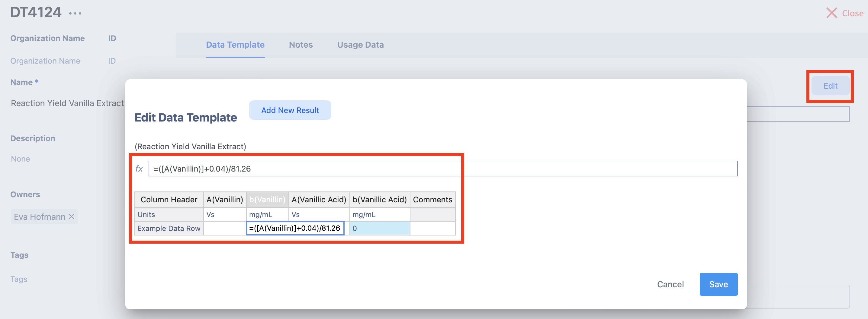
Task: Click the A(Vanillin) units cell Vs
Action: coord(224,214)
